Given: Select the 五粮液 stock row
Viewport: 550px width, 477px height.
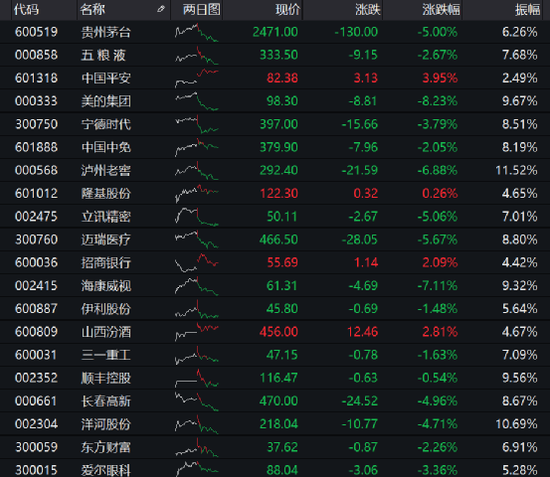Looking at the screenshot, I should pyautogui.click(x=275, y=55).
